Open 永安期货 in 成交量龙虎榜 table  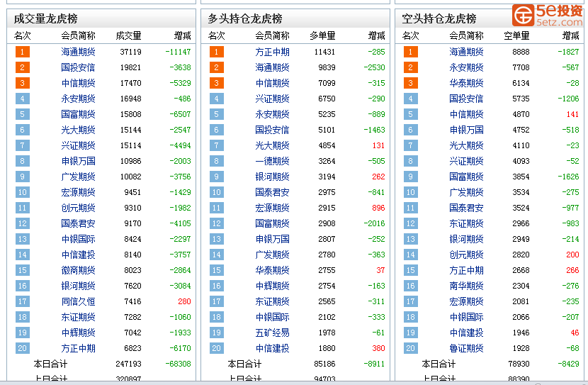78,99
